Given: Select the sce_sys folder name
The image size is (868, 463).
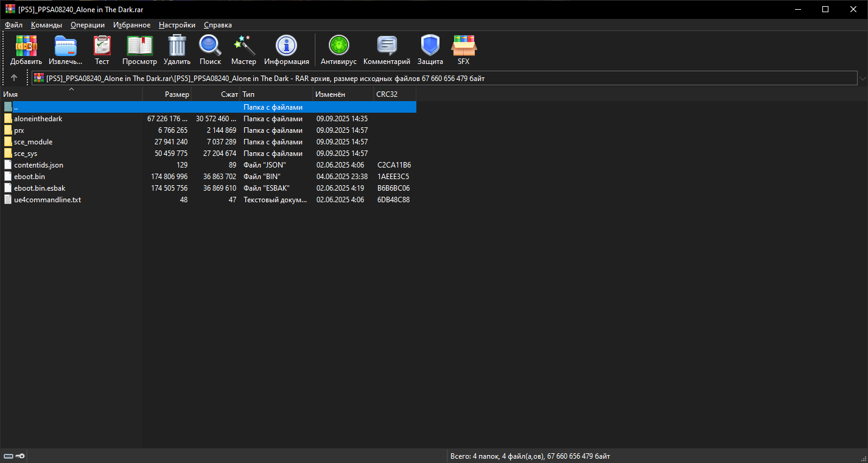Looking at the screenshot, I should (x=26, y=154).
